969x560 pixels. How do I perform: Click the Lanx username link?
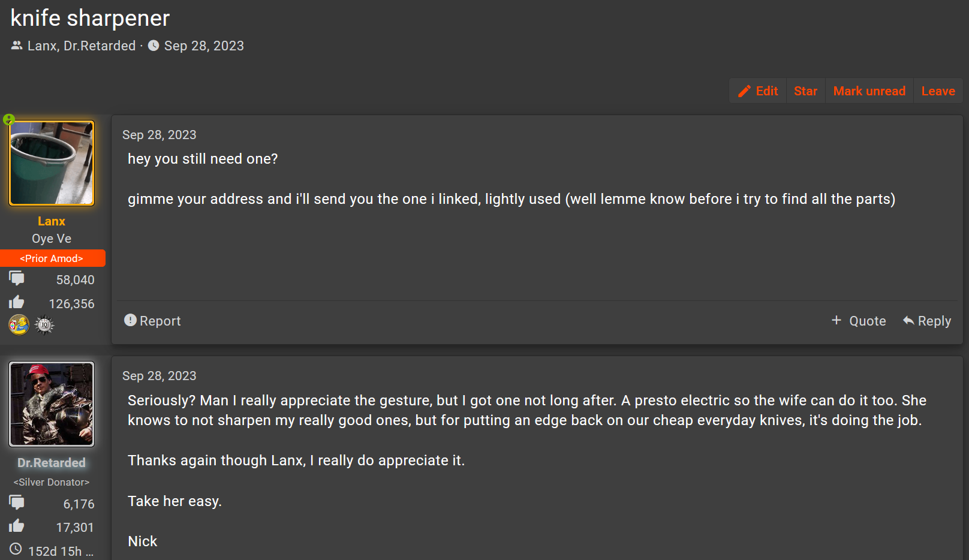[52, 221]
